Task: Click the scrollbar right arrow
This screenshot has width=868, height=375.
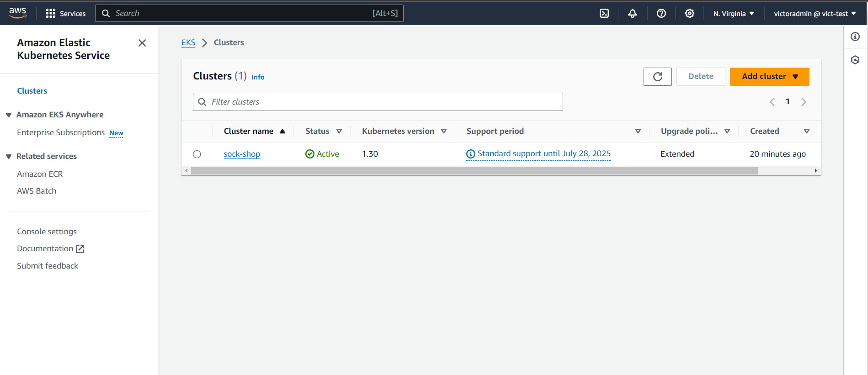Action: coord(816,171)
